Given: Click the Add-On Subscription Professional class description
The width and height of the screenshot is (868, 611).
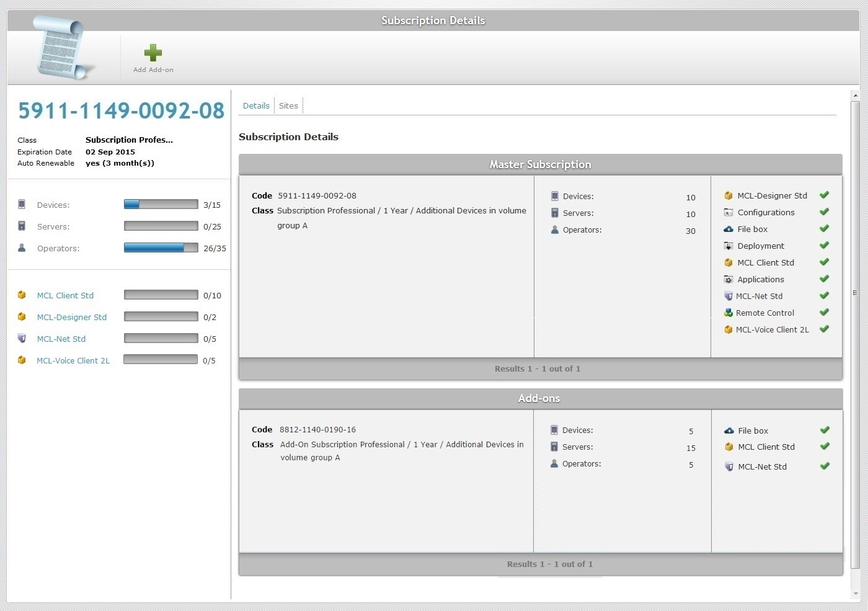Looking at the screenshot, I should tap(402, 451).
